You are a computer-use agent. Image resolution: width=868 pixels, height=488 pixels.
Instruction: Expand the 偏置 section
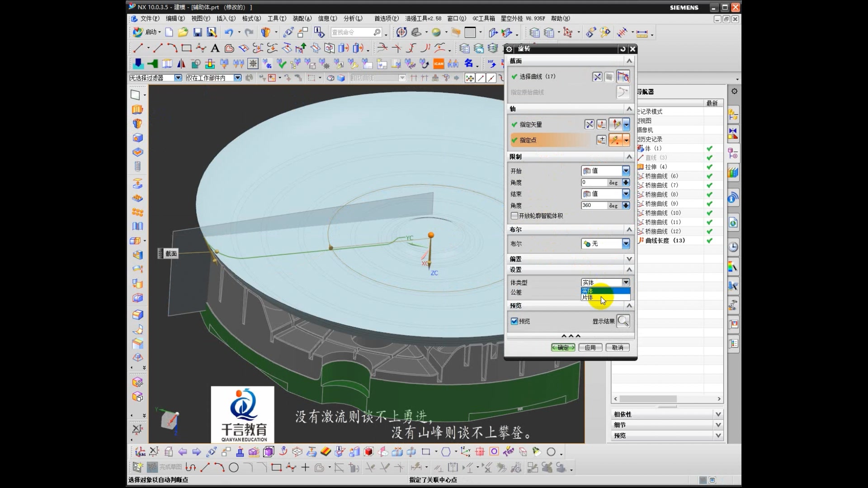coord(629,259)
